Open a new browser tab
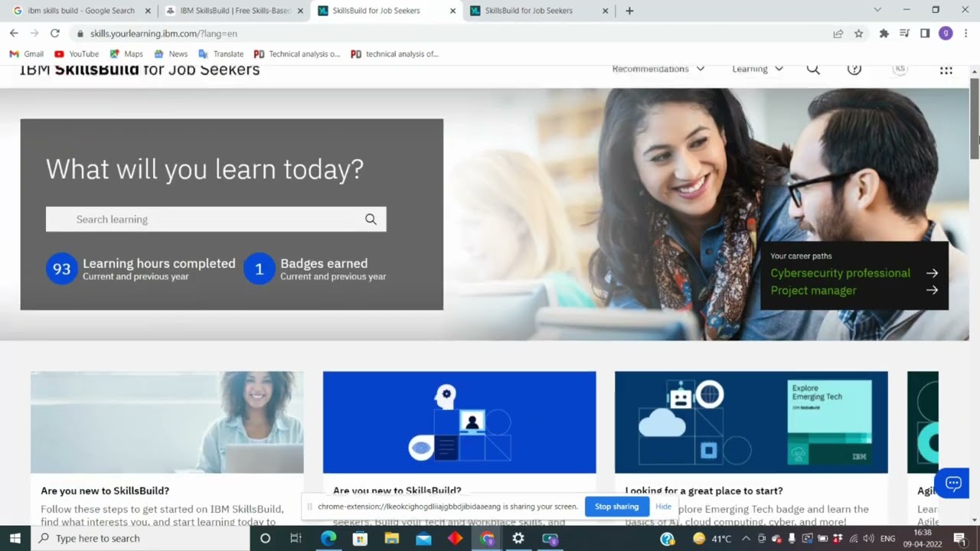 [629, 11]
